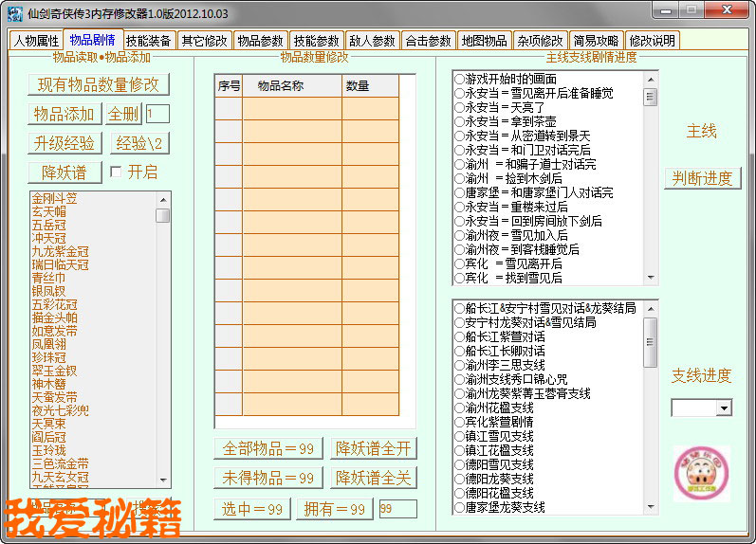The image size is (756, 544).
Task: Select the 游戏开始时的画面 radio option
Action: click(x=459, y=79)
